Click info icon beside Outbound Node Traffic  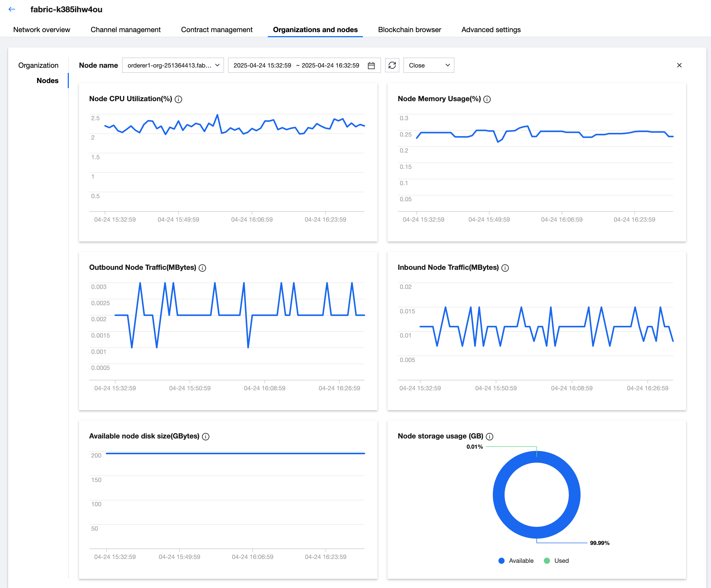coord(202,268)
